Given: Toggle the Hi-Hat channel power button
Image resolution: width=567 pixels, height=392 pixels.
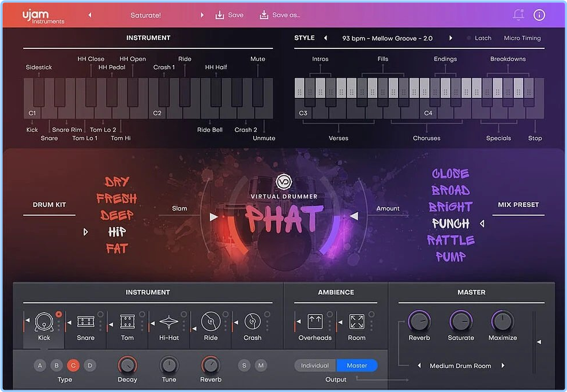Looking at the screenshot, I should point(183,314).
